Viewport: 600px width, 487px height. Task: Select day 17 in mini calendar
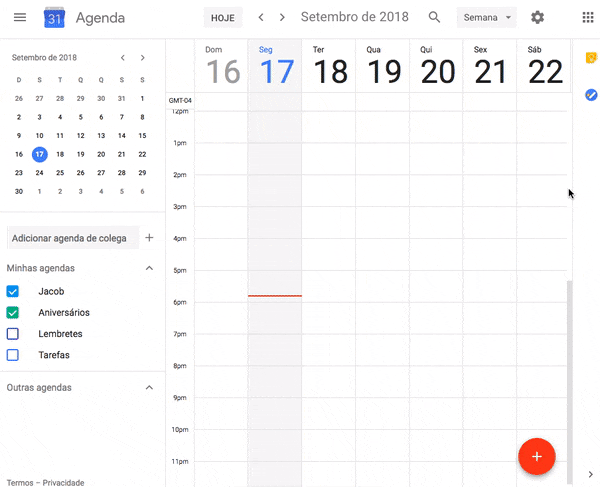tap(39, 154)
